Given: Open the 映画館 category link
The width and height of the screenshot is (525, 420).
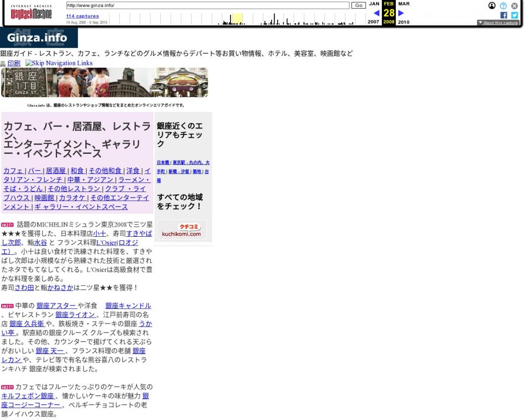Looking at the screenshot, I should pos(44,198).
